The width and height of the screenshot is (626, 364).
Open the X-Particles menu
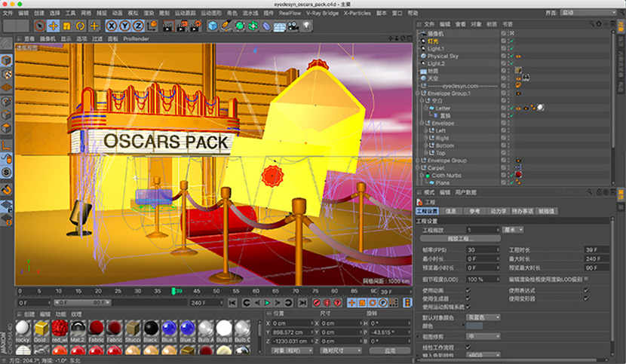click(x=357, y=13)
